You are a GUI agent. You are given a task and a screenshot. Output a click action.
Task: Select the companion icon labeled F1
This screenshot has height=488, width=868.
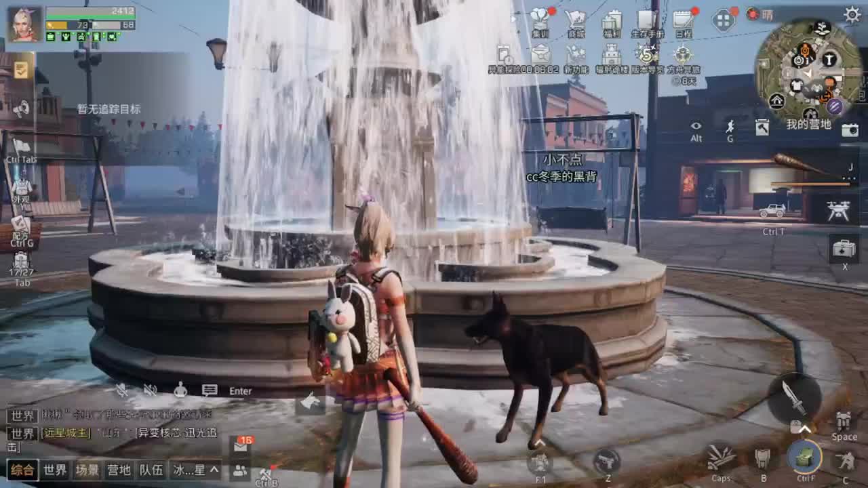point(540,464)
